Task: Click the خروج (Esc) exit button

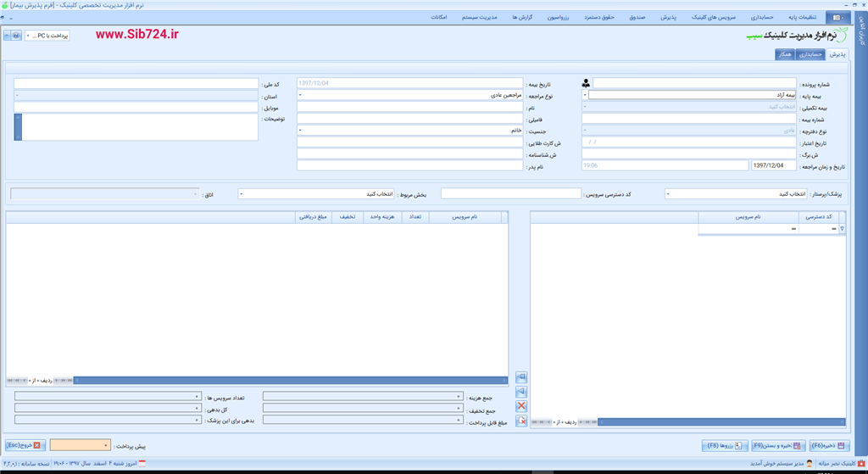Action: pyautogui.click(x=24, y=445)
